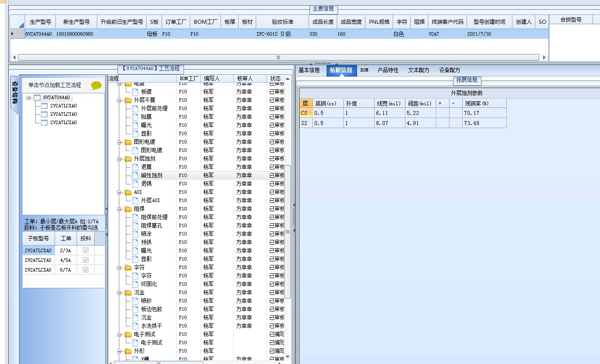
Task: Toggle 投料 checkbox for 2V2A7LCXA0
Action: coord(86,250)
